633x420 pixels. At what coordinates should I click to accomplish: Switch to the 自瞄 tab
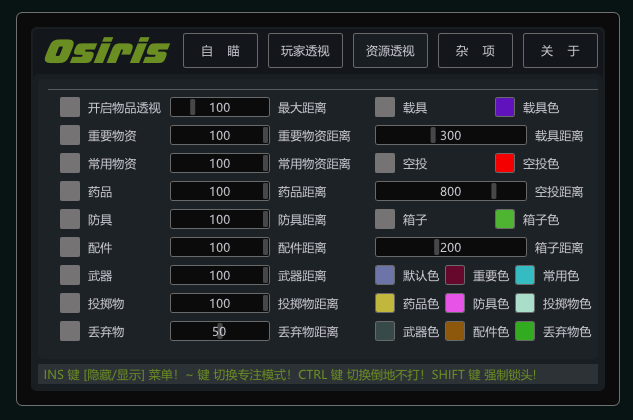220,50
